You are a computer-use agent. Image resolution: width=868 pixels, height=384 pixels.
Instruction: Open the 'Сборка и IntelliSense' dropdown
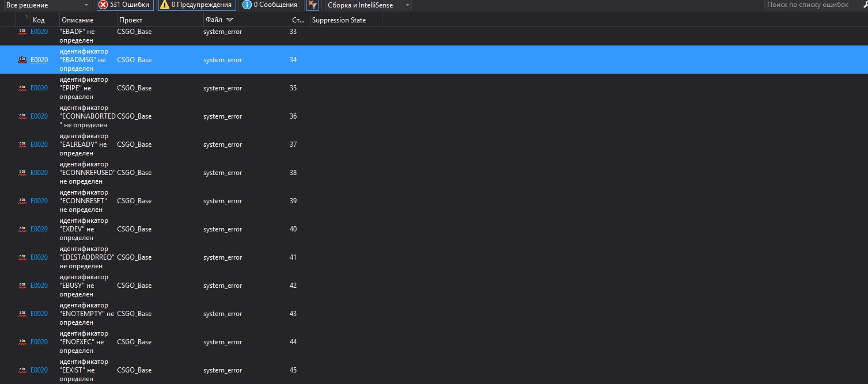pyautogui.click(x=369, y=5)
